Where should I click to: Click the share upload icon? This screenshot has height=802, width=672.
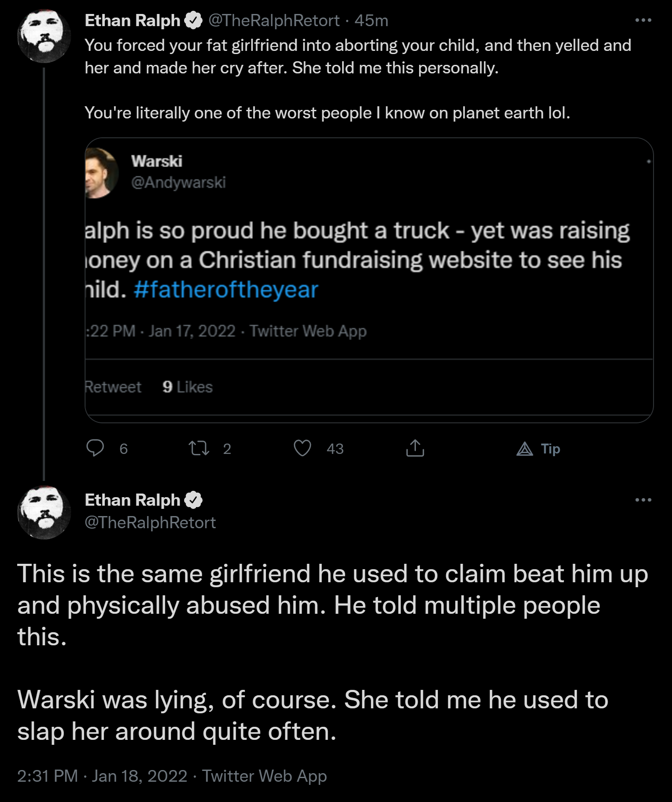coord(415,448)
